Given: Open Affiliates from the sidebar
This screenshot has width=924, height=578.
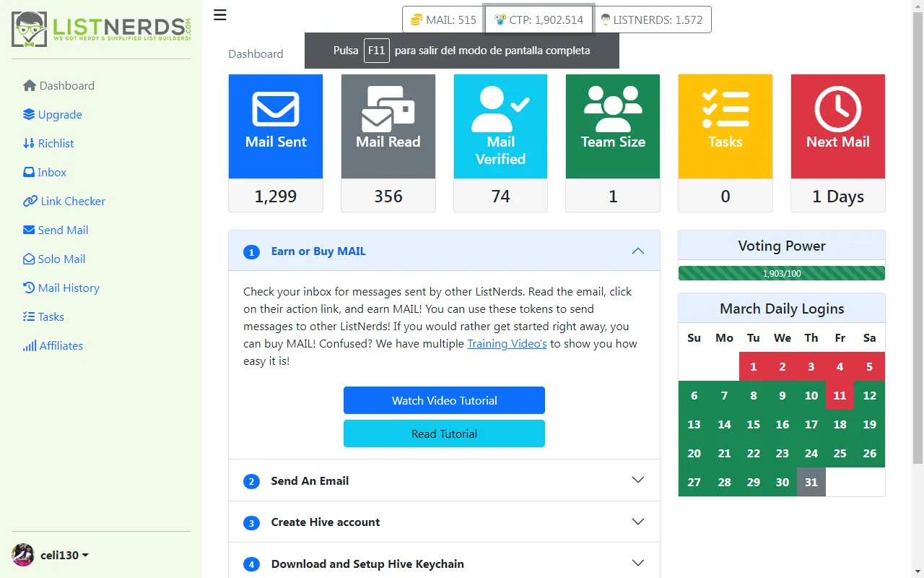Looking at the screenshot, I should 53,345.
